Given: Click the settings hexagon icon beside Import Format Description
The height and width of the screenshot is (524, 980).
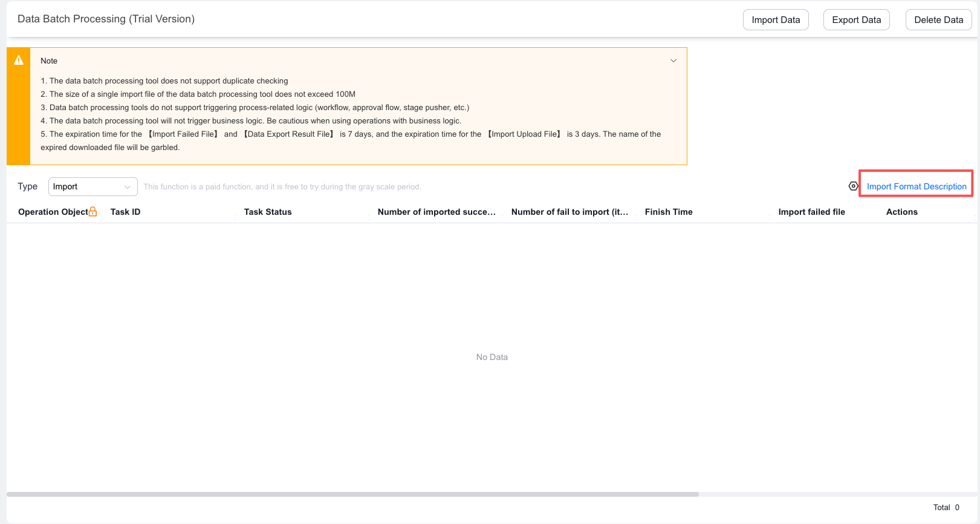Looking at the screenshot, I should (853, 186).
